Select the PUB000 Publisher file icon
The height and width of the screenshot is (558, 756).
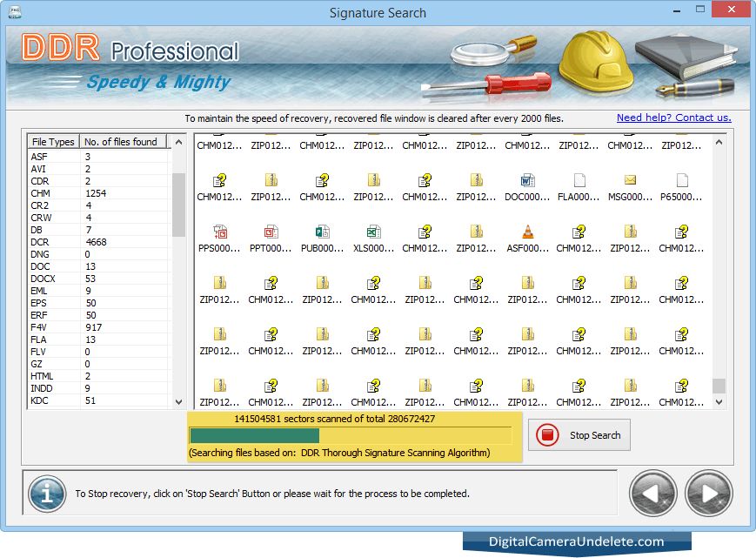(322, 232)
